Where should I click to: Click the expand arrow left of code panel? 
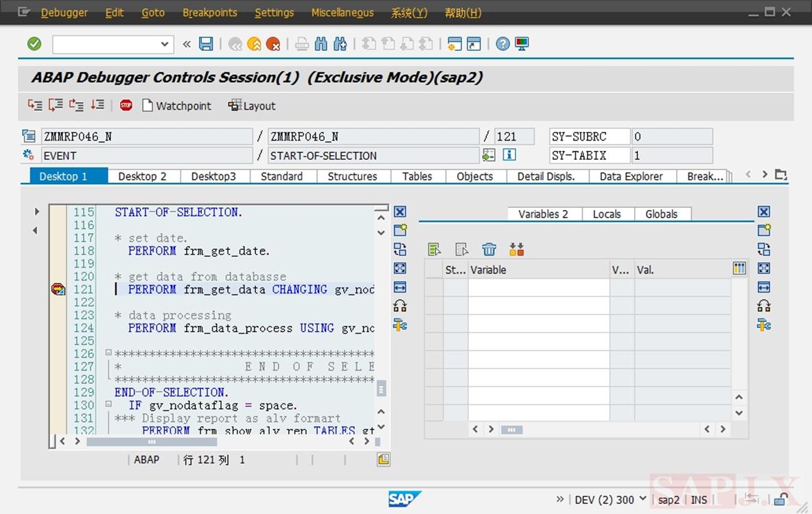click(36, 211)
